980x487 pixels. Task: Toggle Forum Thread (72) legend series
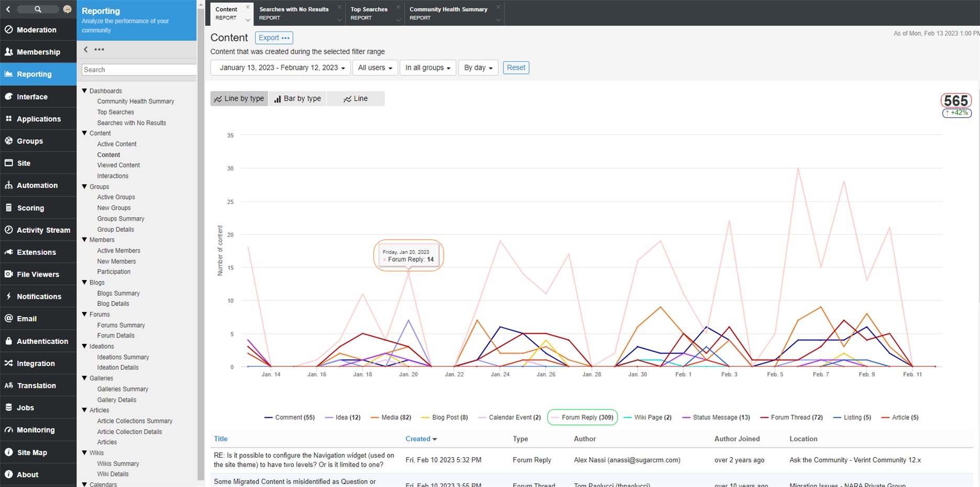[791, 418]
